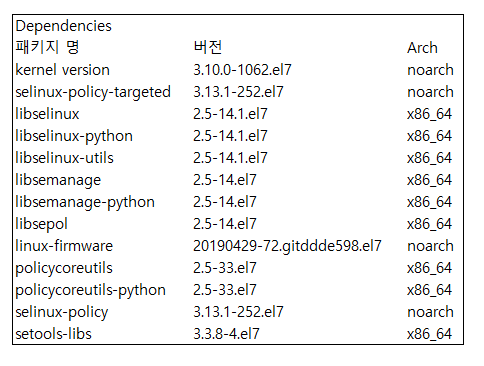Select the libsemanage-python package name
Screen dimensions: 484x366
tap(85, 202)
